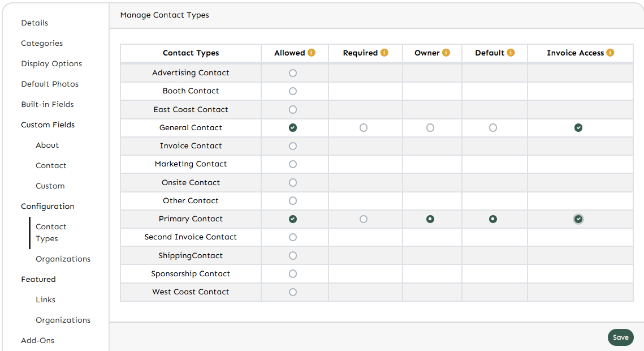Click the Save button
Image resolution: width=644 pixels, height=351 pixels.
(620, 337)
